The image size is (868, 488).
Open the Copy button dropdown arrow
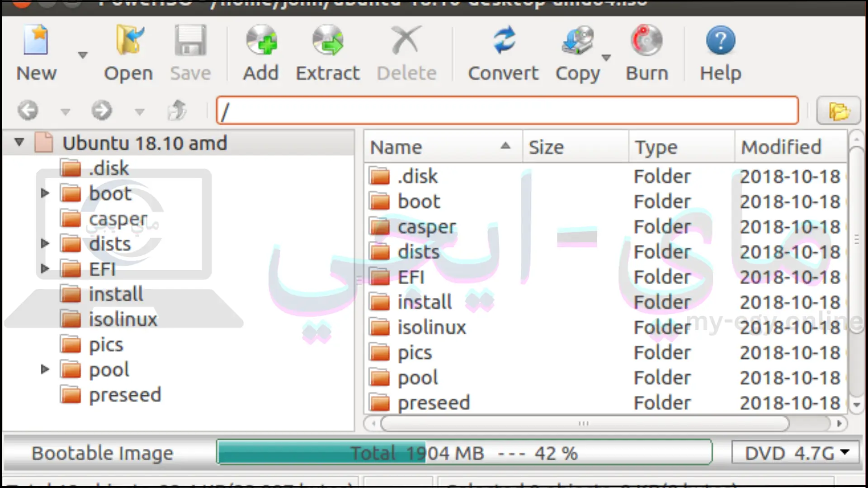(606, 57)
